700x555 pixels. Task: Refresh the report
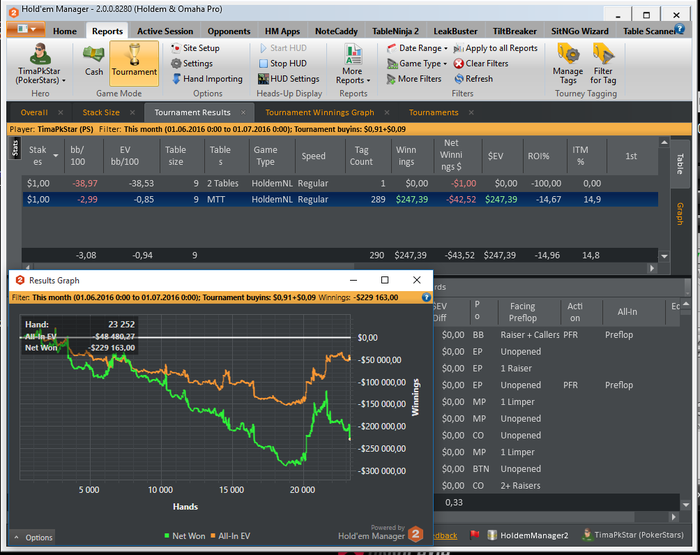tap(474, 79)
